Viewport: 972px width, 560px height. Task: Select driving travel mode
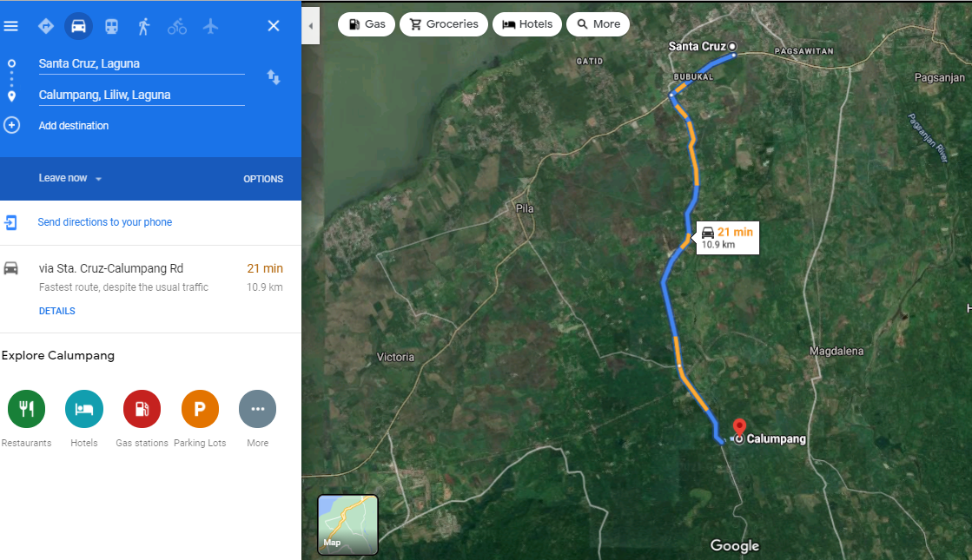(78, 26)
